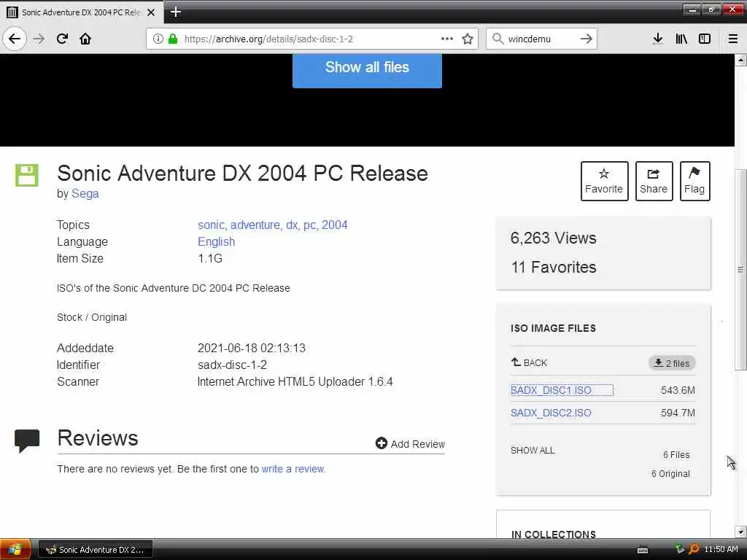Click the 6 Original count
Image resolution: width=747 pixels, height=560 pixels.
[670, 474]
